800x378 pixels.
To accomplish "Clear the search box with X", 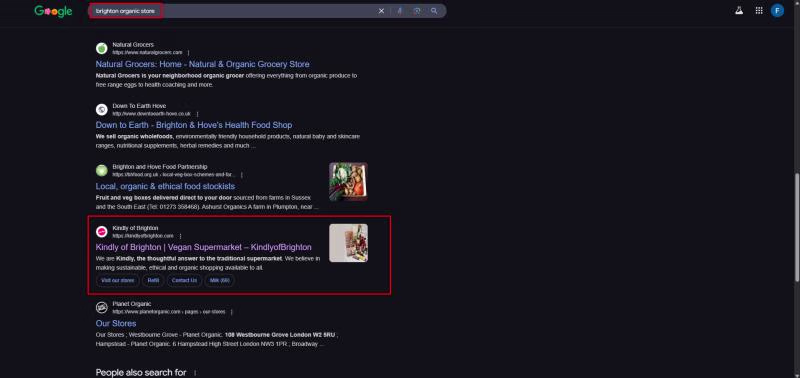I will click(x=381, y=11).
